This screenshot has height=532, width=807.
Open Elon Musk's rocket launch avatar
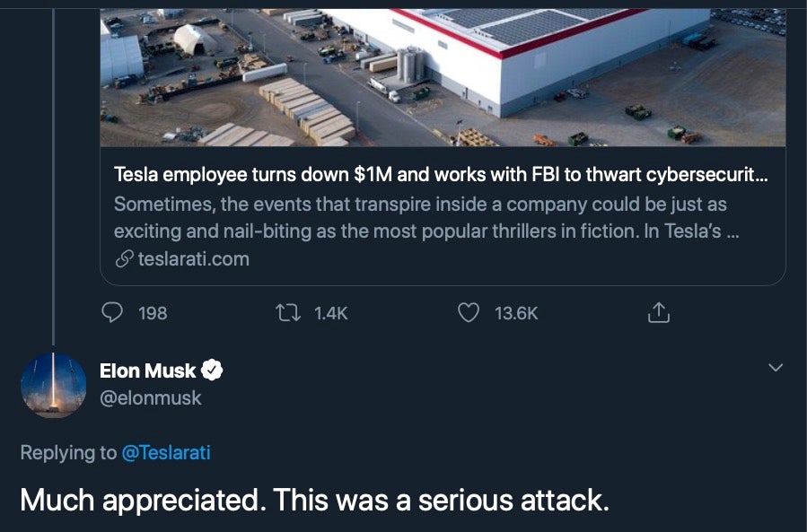54,384
